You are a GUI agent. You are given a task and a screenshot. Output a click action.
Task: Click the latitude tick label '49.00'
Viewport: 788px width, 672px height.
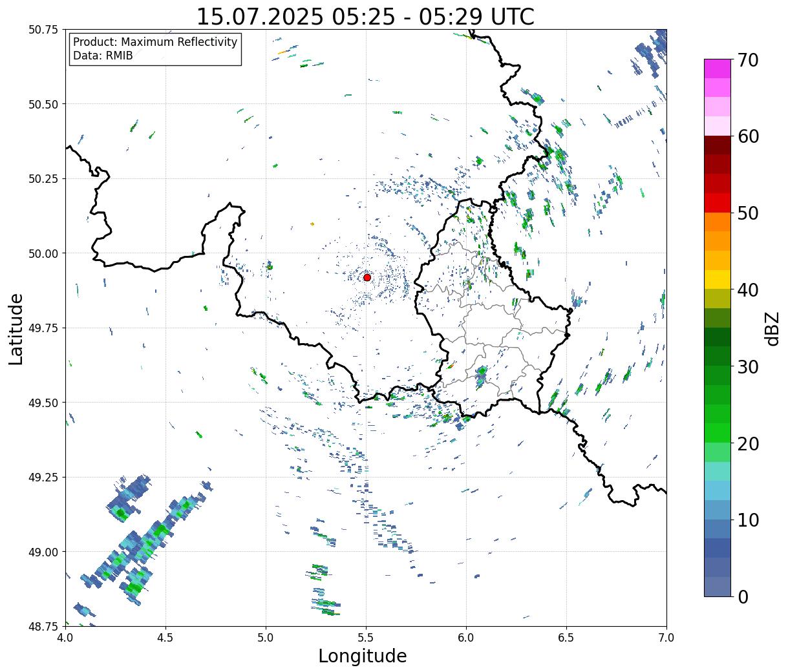coord(43,552)
